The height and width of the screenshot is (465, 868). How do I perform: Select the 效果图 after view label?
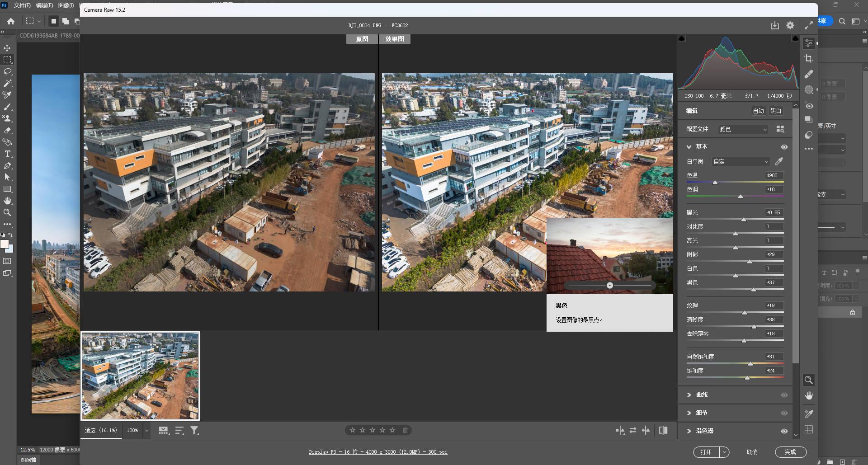[395, 39]
